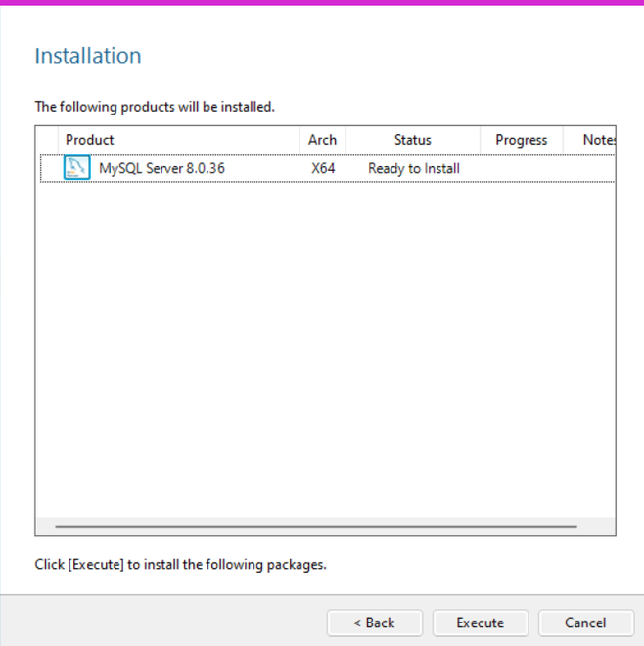The width and height of the screenshot is (644, 646).
Task: Click the Arch column header
Action: [x=323, y=140]
